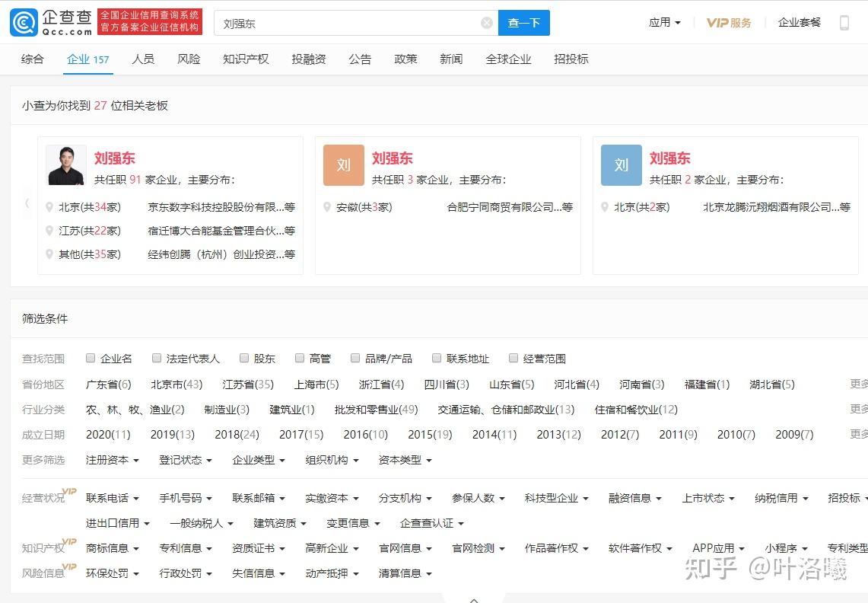Expand the 变更信息 dropdown

tap(353, 523)
